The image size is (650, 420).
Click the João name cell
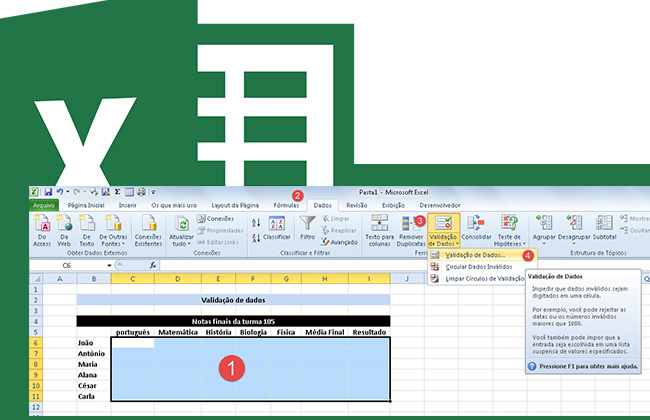(x=94, y=343)
